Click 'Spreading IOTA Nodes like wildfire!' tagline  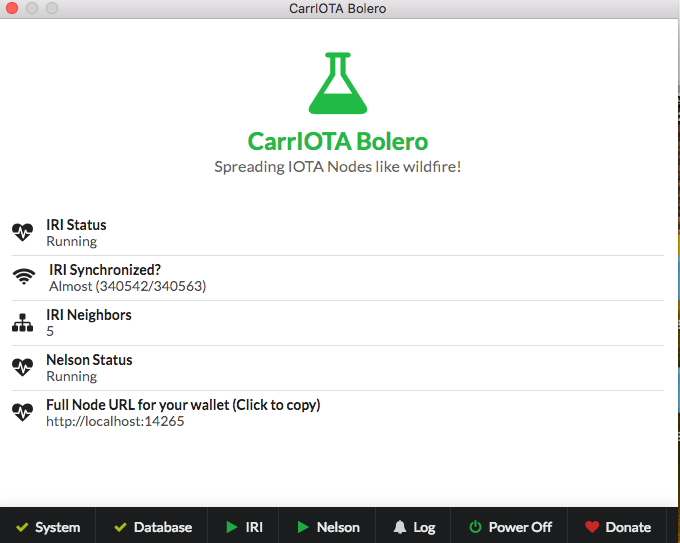337,167
